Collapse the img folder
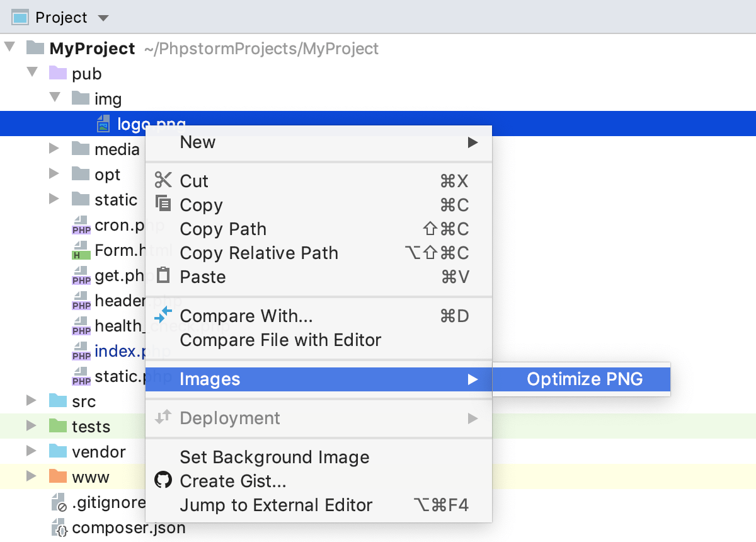This screenshot has height=542, width=756. point(54,98)
